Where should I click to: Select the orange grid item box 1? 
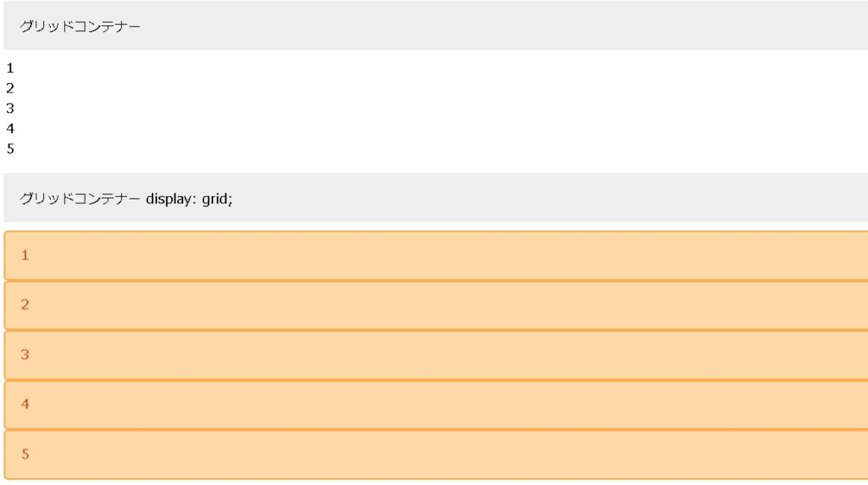coord(436,255)
